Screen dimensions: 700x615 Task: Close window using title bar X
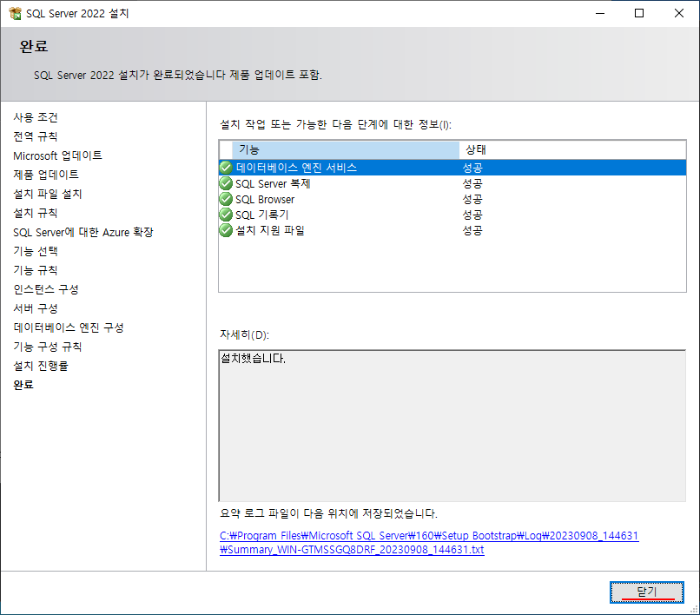(679, 13)
